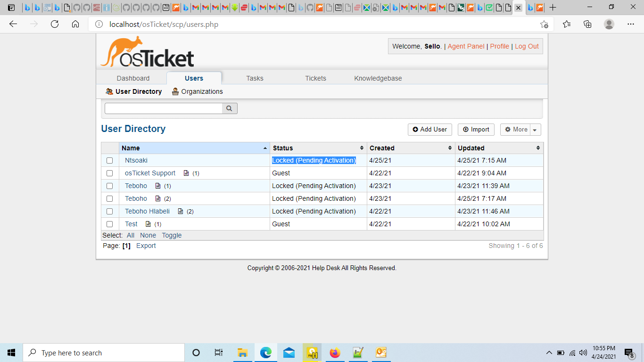Click the Import button

[476, 130]
